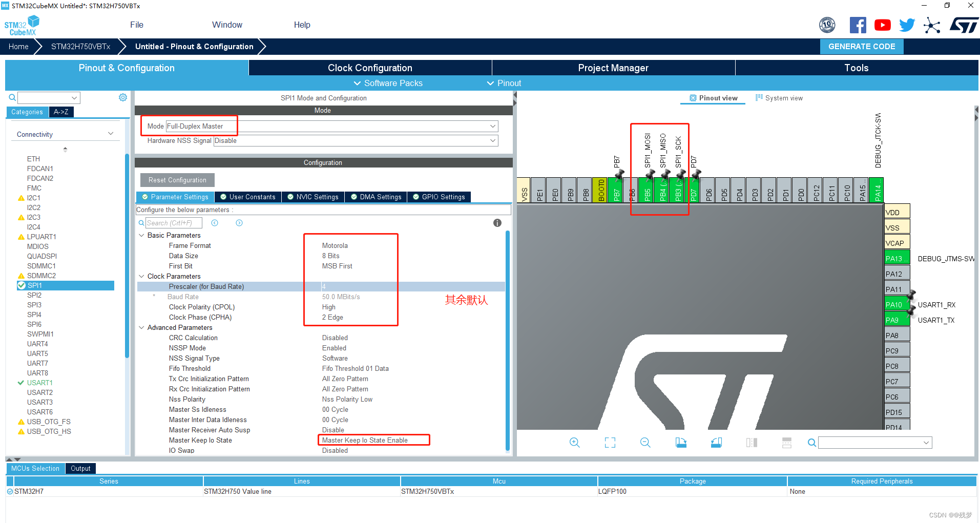Open Hardware NSS Signal dropdown
Image resolution: width=980 pixels, height=523 pixels.
[356, 140]
